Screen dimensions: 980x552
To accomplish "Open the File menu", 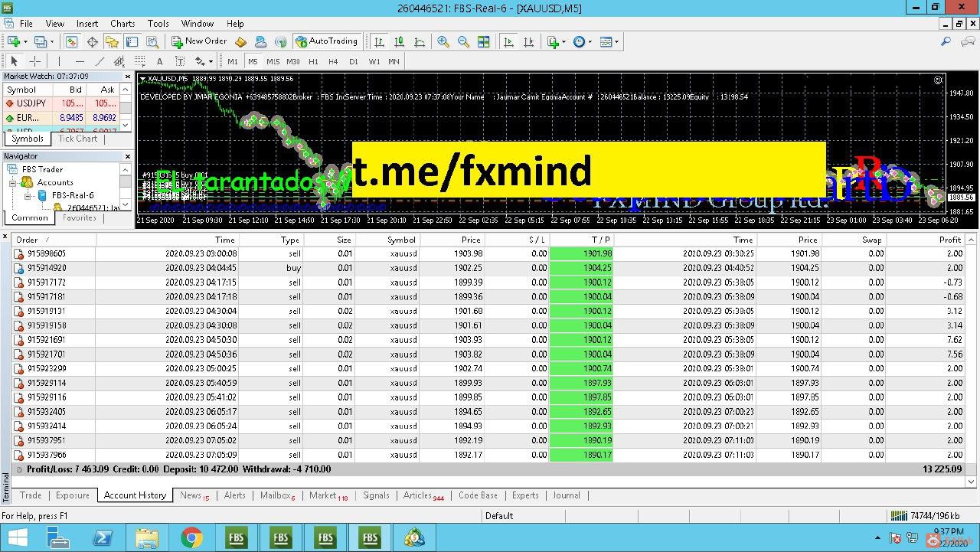I will coord(26,24).
